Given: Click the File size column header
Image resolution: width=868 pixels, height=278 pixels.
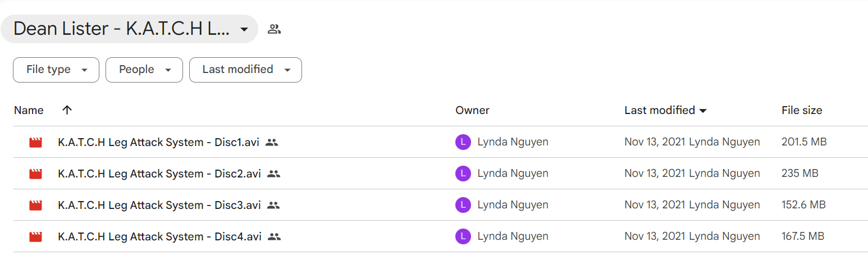Looking at the screenshot, I should click(x=802, y=111).
